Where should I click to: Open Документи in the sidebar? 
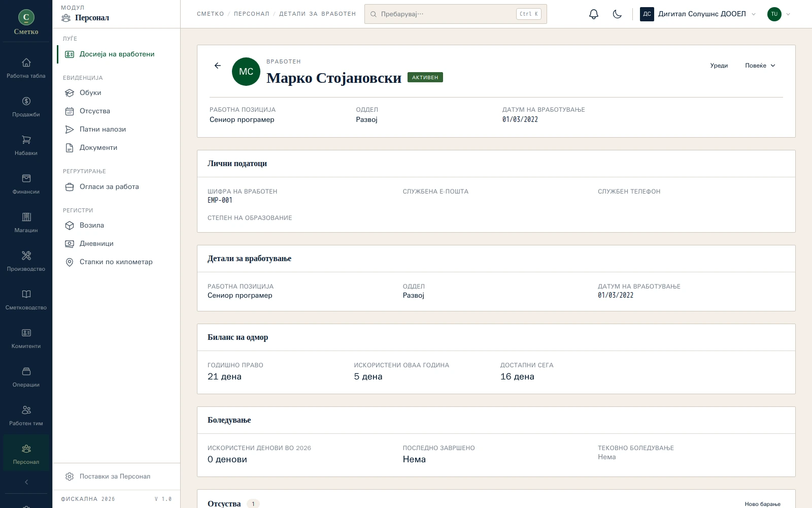(117, 148)
